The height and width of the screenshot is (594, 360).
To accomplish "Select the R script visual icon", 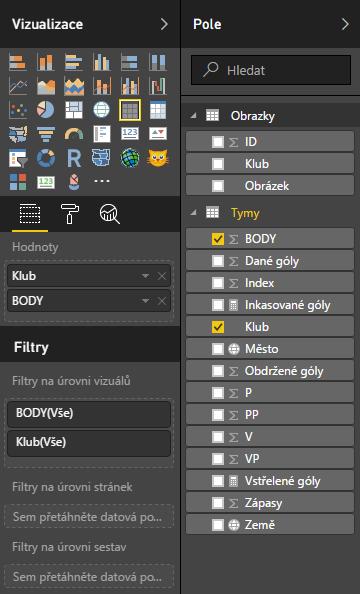I will click(x=74, y=158).
